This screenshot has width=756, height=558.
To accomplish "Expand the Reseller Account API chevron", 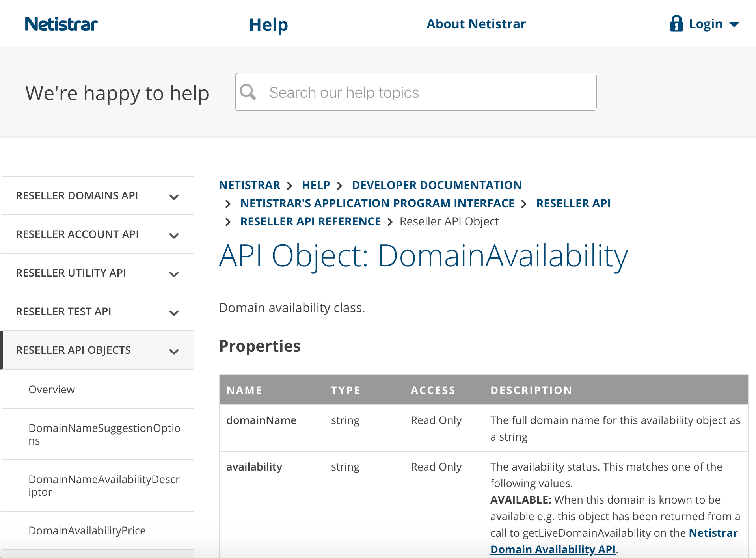I will tap(174, 236).
